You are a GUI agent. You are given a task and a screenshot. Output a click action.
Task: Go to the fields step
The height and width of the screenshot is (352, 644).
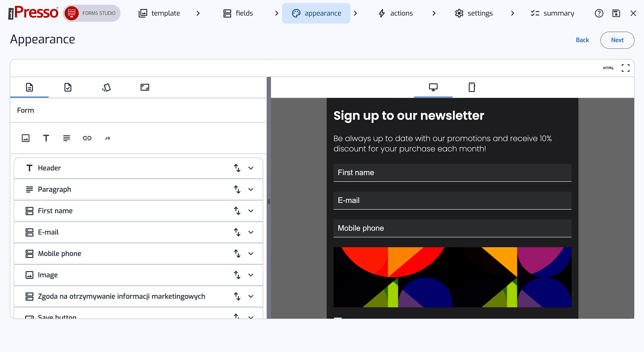(x=238, y=13)
